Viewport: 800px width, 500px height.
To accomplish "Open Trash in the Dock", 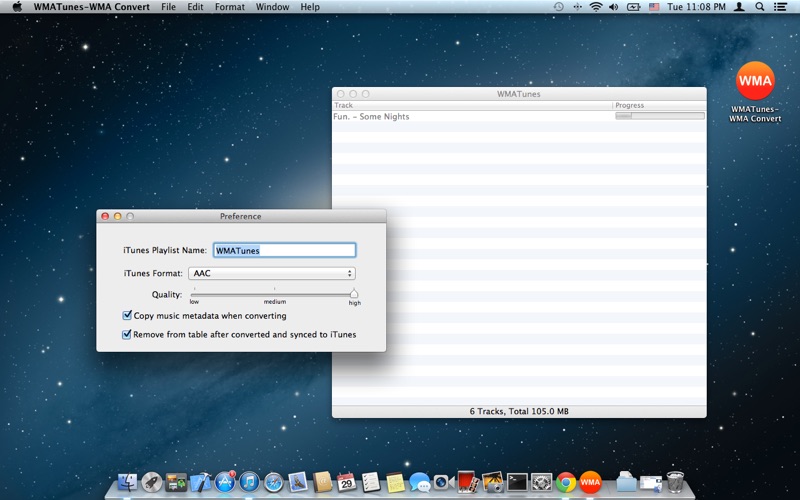I will tap(675, 482).
